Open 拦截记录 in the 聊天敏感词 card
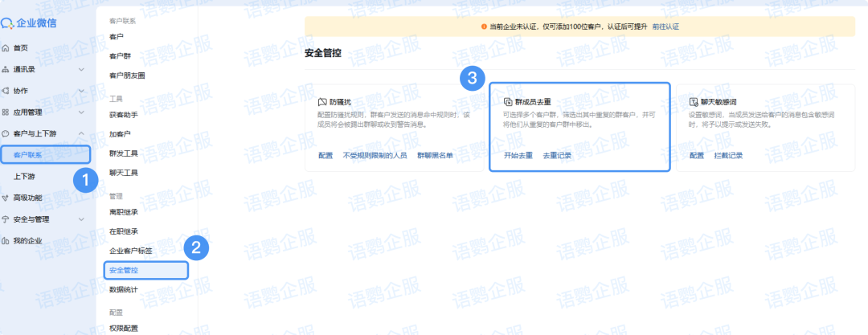 click(x=730, y=155)
